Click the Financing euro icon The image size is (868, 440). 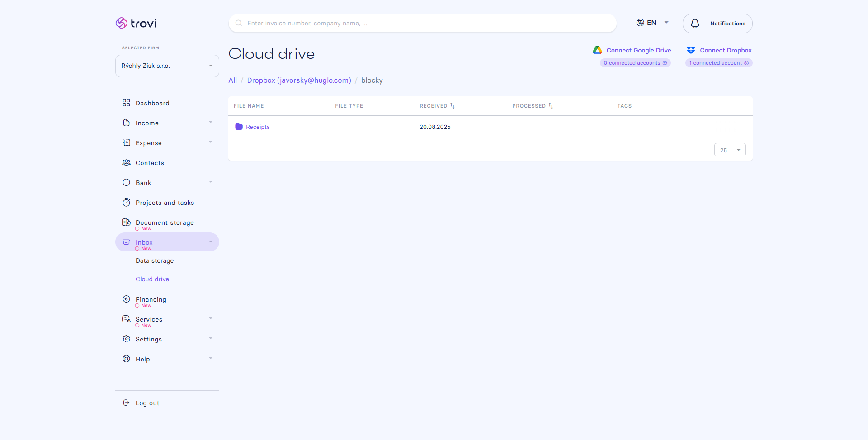pos(126,299)
